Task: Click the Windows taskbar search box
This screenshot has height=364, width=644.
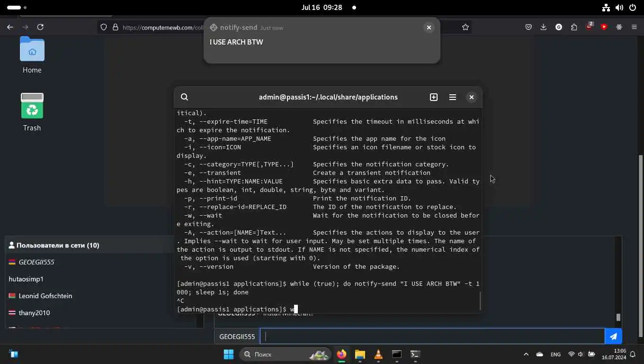Action: click(x=286, y=354)
